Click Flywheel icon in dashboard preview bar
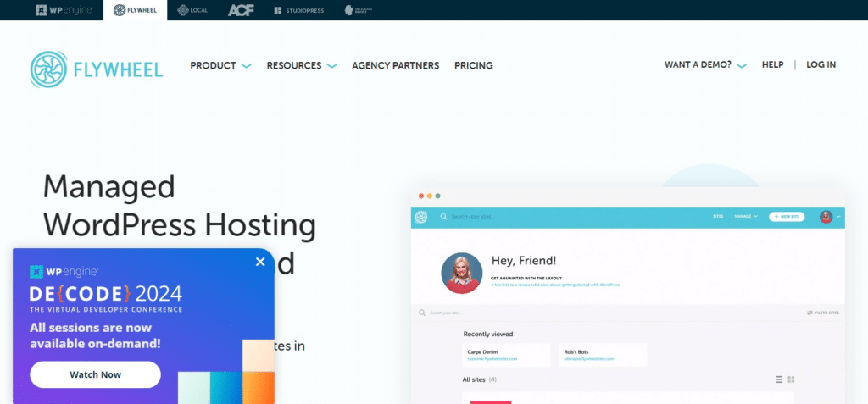The image size is (868, 404). 420,217
